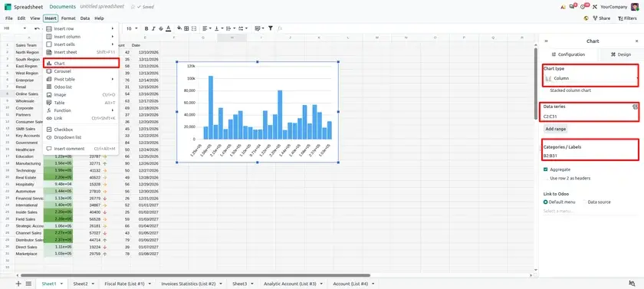Choose Chart from the Insert menu
This screenshot has height=289, width=644.
[x=81, y=64]
